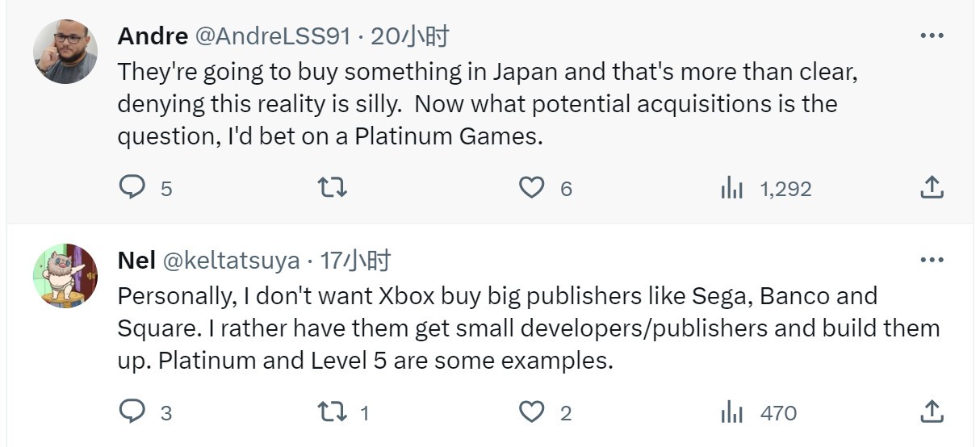Image resolution: width=980 pixels, height=447 pixels.
Task: Open Nel's profile avatar
Action: [65, 276]
